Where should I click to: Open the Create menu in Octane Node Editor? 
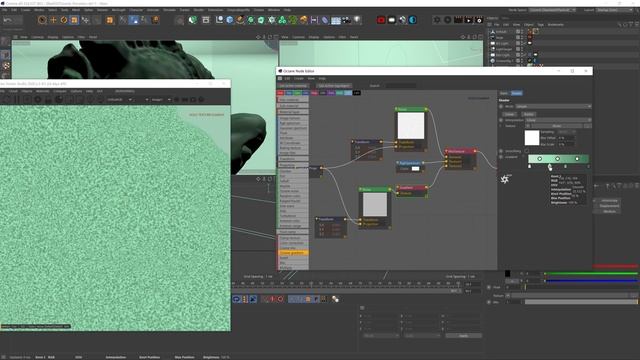point(299,78)
